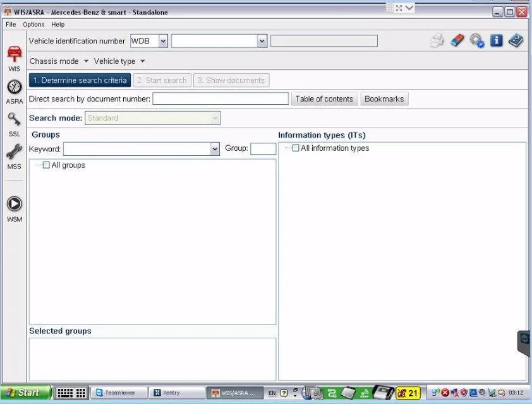Click the taskbar help question icon

click(284, 393)
